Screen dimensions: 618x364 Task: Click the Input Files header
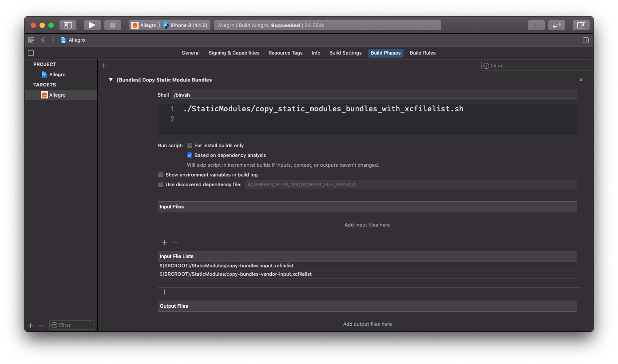[368, 207]
